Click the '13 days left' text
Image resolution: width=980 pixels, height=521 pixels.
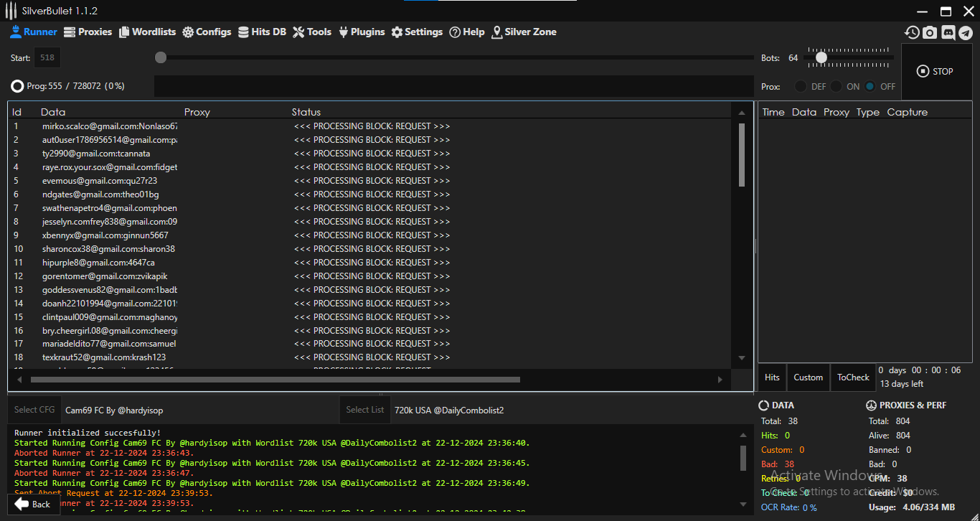click(903, 384)
